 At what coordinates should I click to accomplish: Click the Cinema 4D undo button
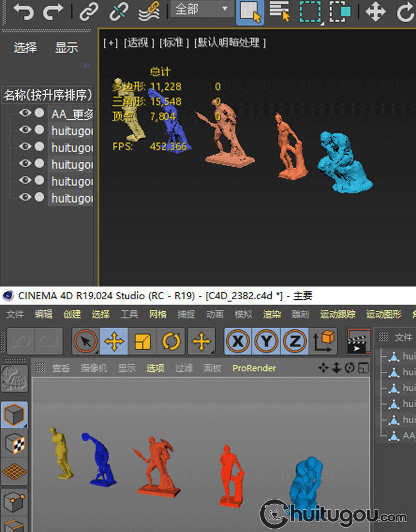click(21, 341)
